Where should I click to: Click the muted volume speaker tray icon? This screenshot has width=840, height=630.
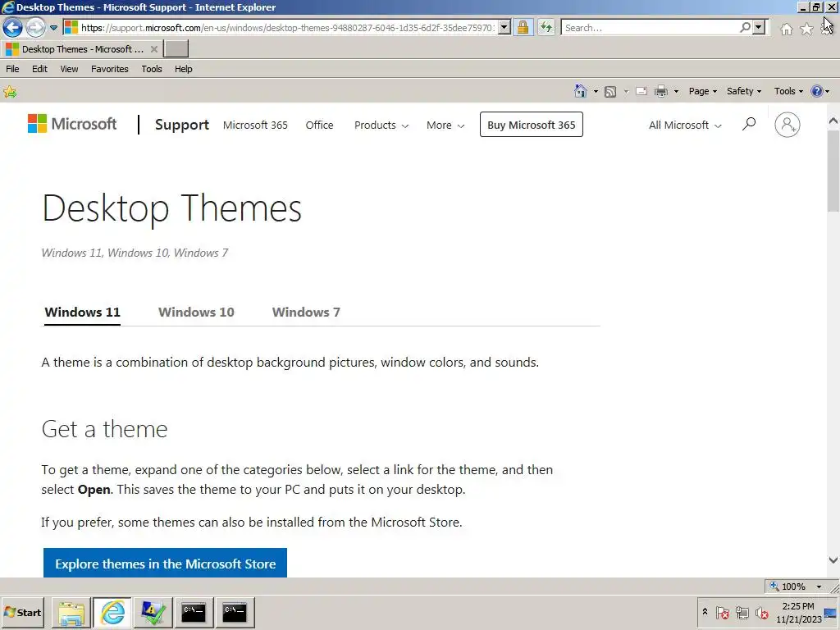point(761,612)
